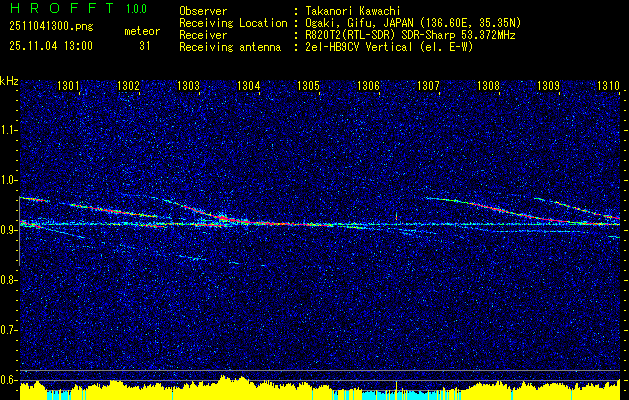Click the 0.8 kHz axis label
629x400 pixels.
[8, 280]
